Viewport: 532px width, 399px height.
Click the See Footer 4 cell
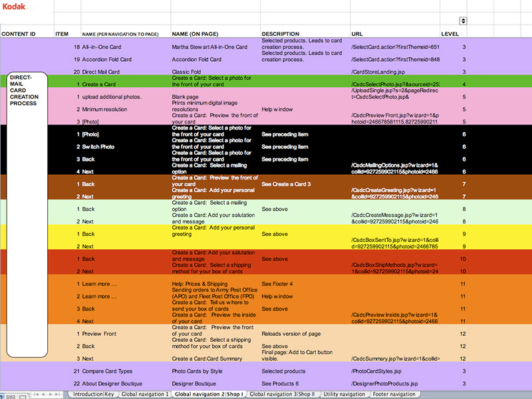pos(277,284)
